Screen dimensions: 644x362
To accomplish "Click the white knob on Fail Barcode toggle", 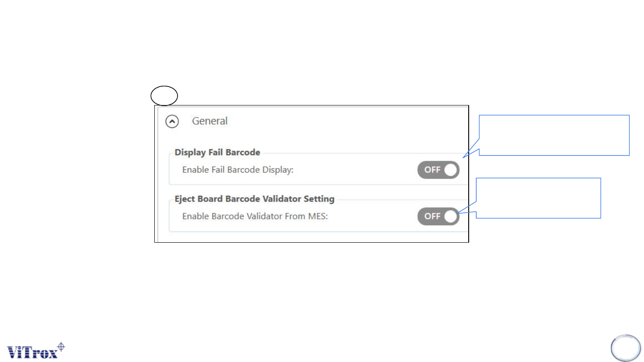I will 451,170.
